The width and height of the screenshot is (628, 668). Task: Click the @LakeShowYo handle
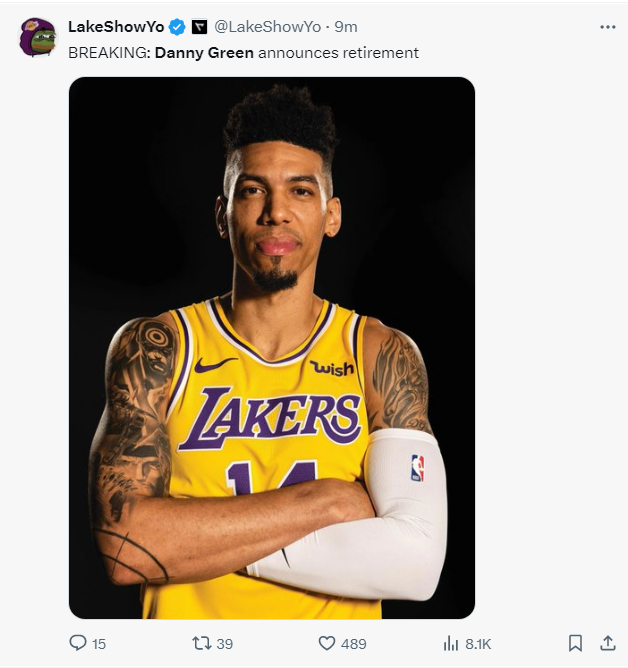pos(268,27)
